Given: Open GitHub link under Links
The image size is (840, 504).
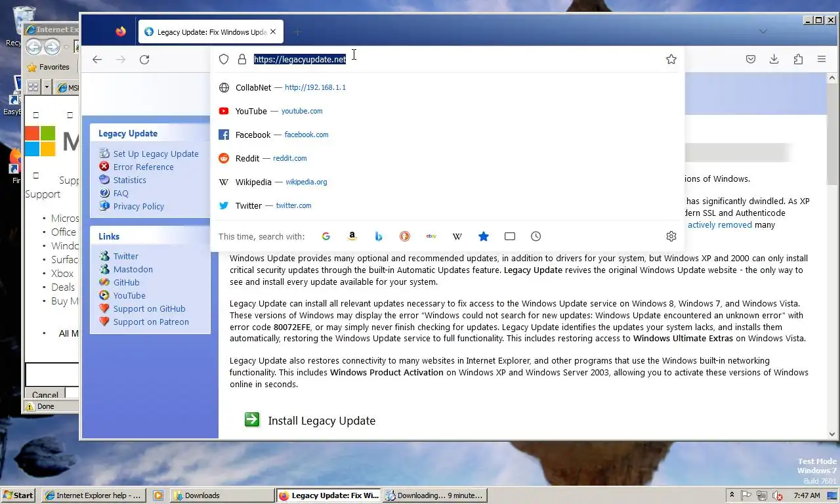Looking at the screenshot, I should [126, 282].
